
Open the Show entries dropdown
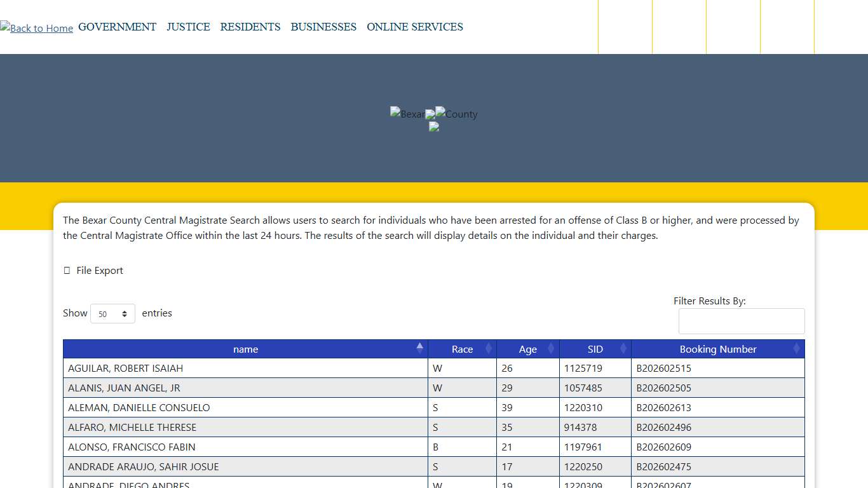[112, 313]
